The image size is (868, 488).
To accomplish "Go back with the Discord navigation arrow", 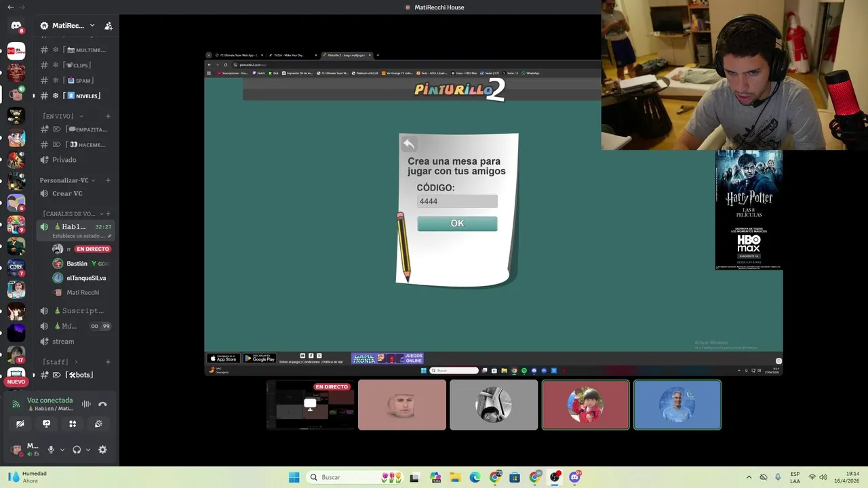I will point(10,7).
